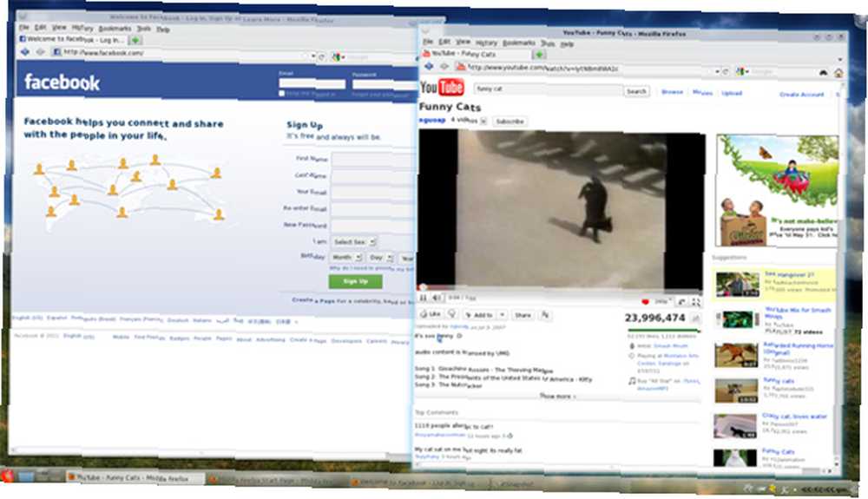Open the birthday Month dropdown
Screen dimensions: 868x499
click(346, 257)
